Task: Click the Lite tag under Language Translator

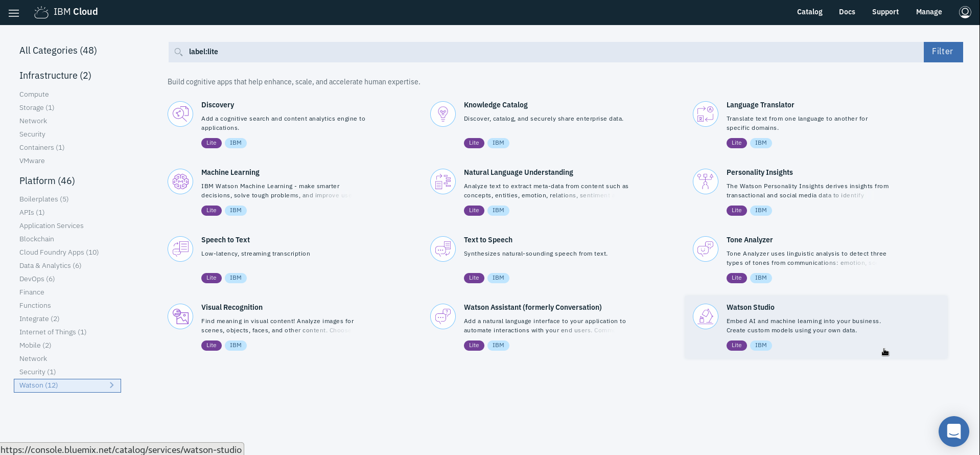Action: tap(737, 143)
